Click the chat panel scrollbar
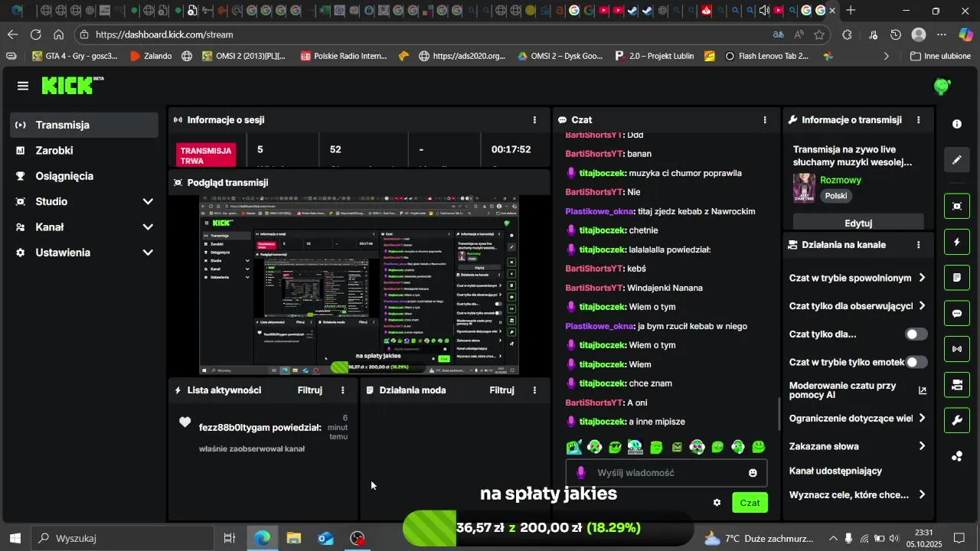Screen dimensions: 980x551 779,414
